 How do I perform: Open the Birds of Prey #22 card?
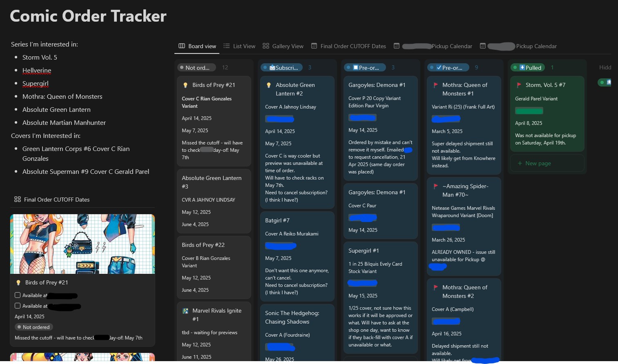point(214,267)
